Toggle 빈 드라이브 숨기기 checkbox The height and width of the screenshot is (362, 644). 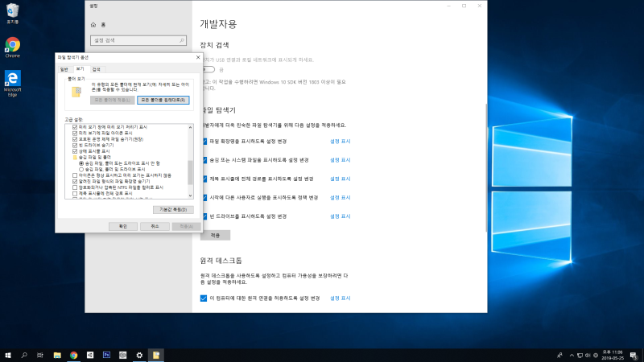[75, 146]
